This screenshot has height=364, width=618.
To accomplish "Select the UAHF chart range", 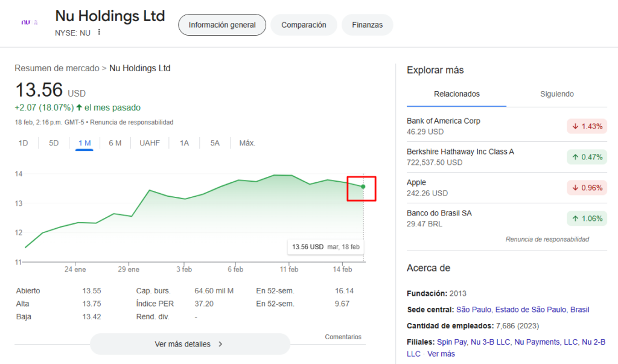I will tap(150, 143).
